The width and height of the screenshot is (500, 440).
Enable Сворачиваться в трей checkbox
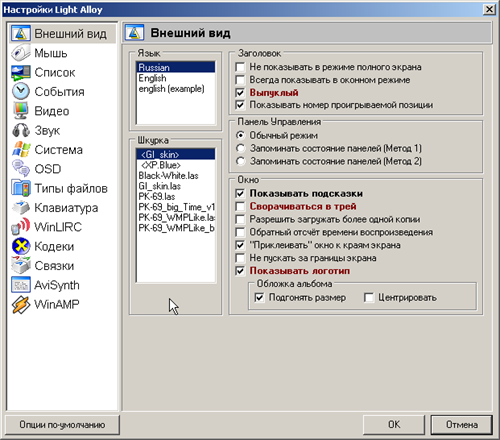coord(240,206)
